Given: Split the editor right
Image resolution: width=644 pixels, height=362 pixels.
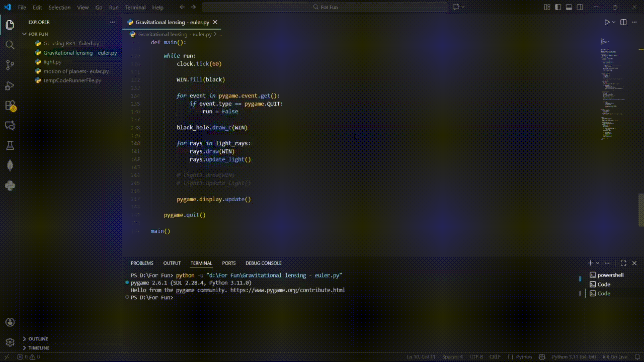Looking at the screenshot, I should 623,22.
